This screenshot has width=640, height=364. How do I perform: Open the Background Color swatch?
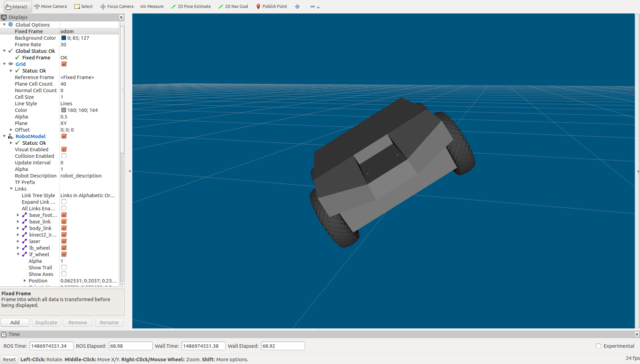pos(64,38)
